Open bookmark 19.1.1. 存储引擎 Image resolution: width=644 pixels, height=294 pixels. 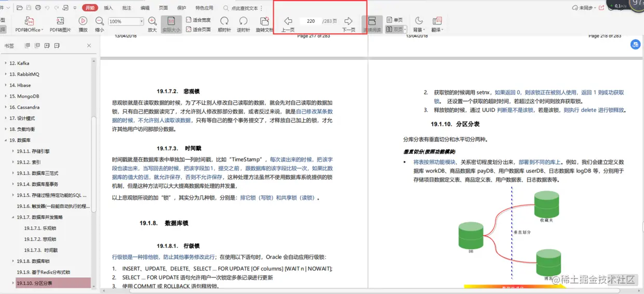point(32,151)
